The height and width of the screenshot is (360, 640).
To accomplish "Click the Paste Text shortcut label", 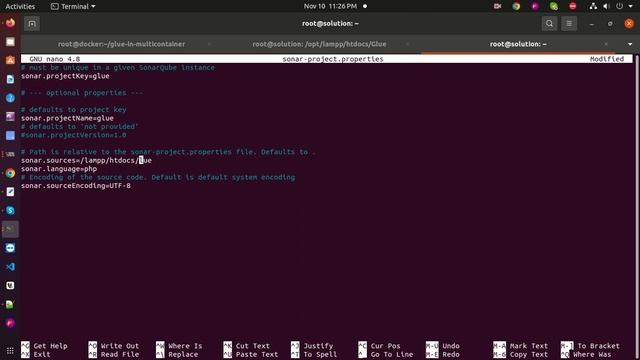I will pos(257,354).
